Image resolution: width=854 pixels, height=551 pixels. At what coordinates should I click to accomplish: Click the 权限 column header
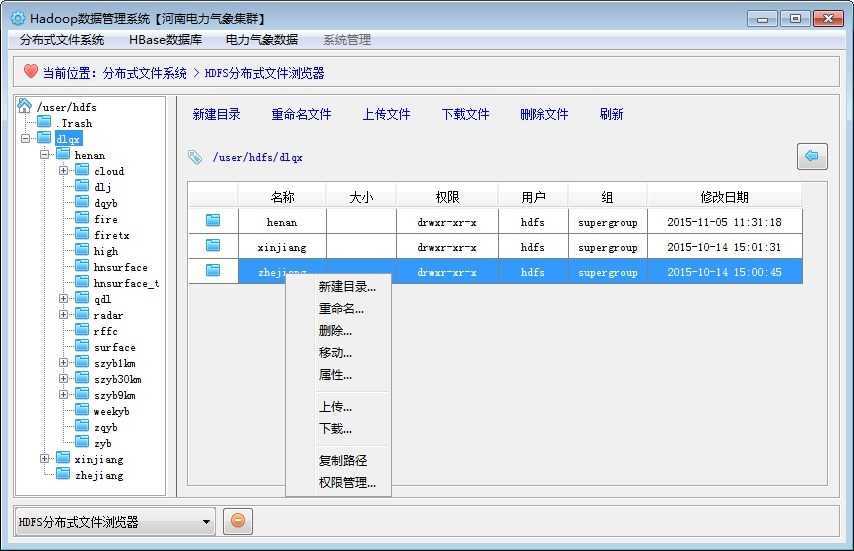(447, 197)
